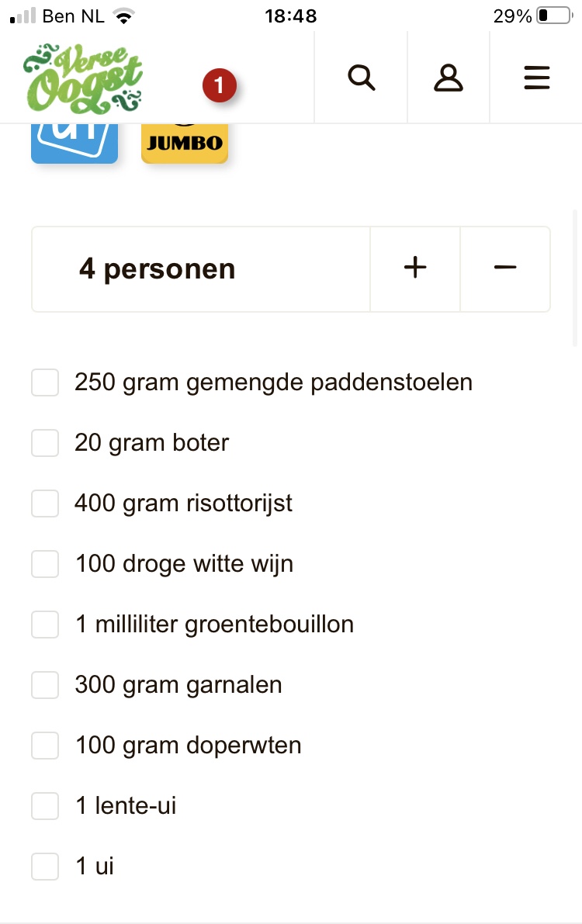Increase persons with the plus button

pos(415,268)
